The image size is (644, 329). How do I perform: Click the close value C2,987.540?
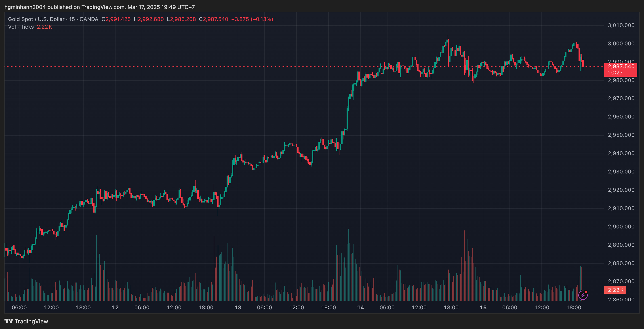213,19
